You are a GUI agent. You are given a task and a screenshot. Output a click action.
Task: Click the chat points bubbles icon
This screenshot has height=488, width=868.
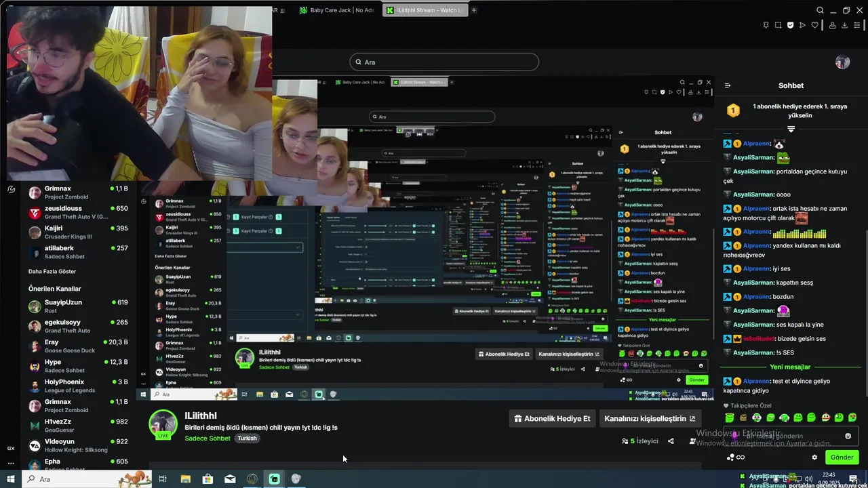pyautogui.click(x=730, y=457)
